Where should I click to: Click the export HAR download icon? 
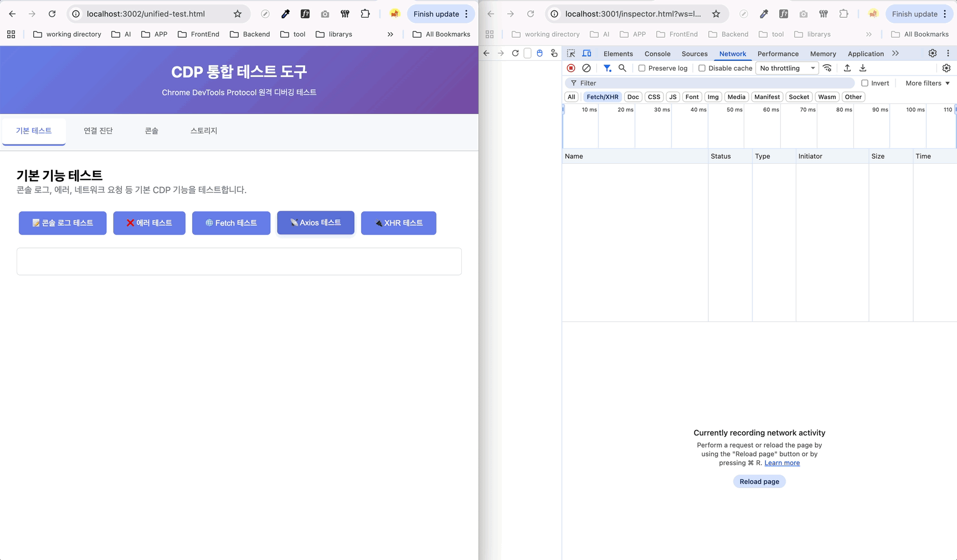tap(863, 68)
